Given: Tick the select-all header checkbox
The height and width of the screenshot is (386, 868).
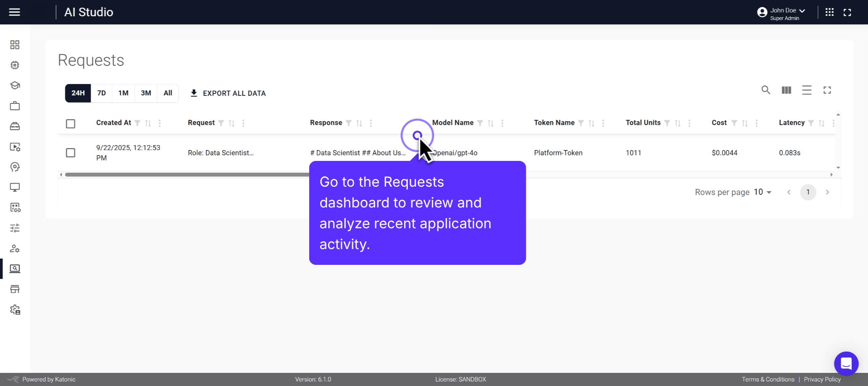Looking at the screenshot, I should pos(71,123).
